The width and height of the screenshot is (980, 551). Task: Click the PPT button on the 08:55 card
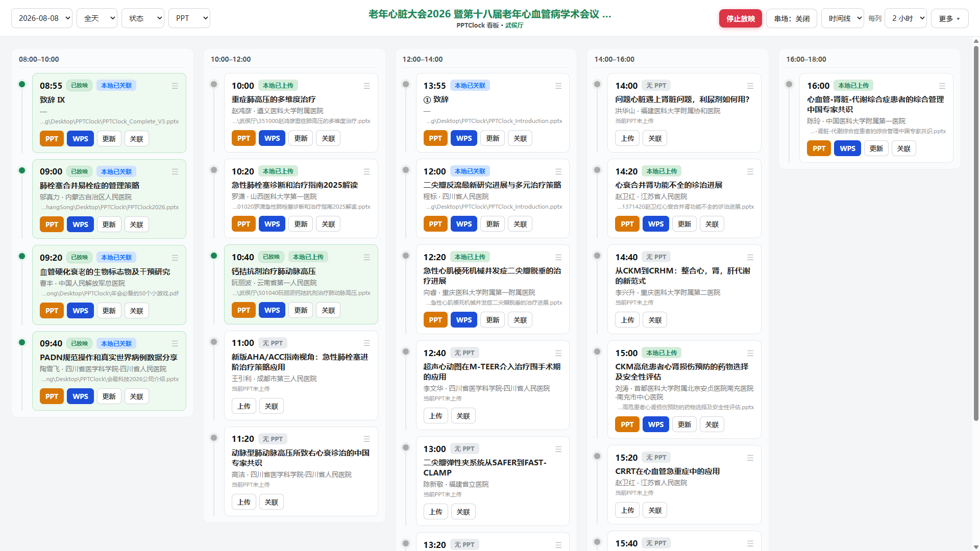point(52,139)
